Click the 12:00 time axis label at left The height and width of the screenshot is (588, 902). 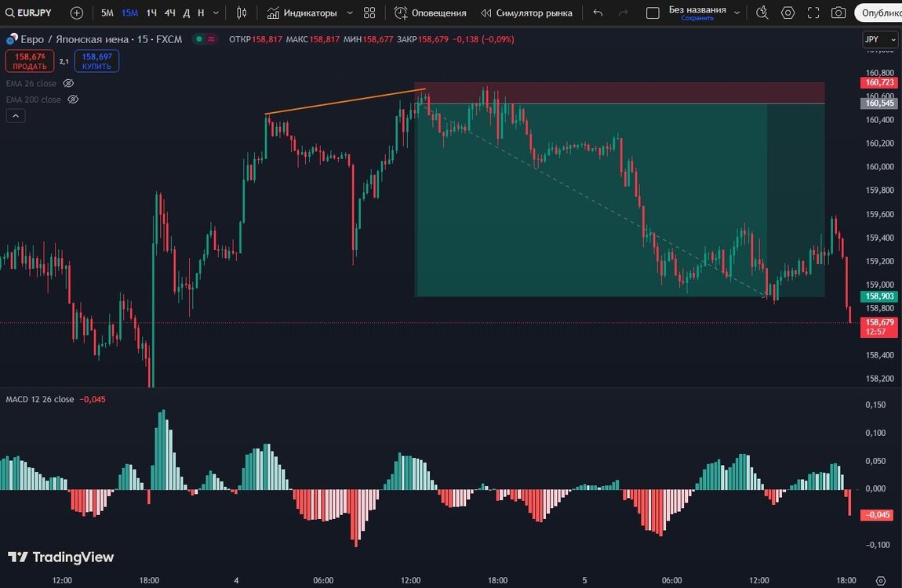(62, 580)
